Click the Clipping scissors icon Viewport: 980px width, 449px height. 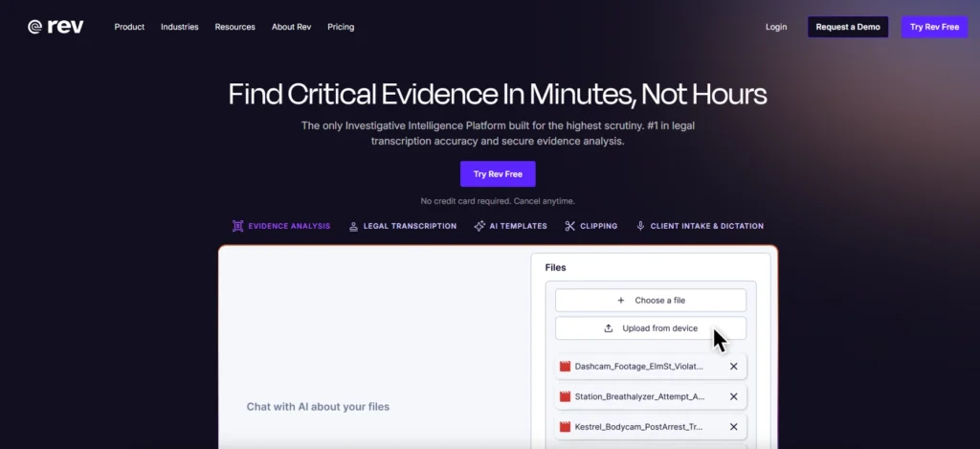point(569,226)
